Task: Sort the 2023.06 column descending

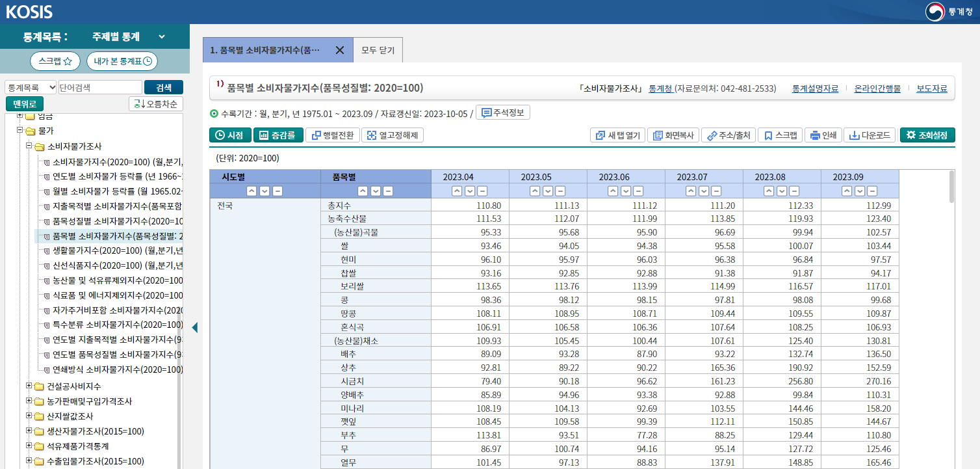Action: coord(626,191)
